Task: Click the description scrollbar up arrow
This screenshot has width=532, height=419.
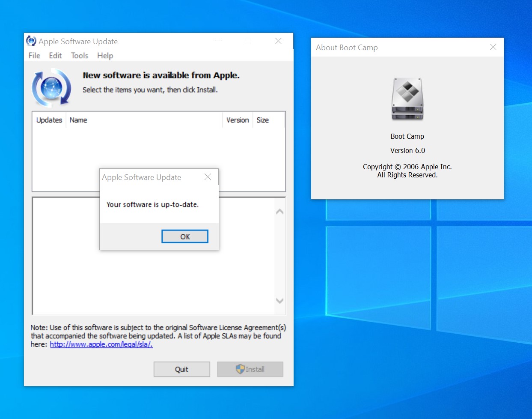Action: point(280,212)
